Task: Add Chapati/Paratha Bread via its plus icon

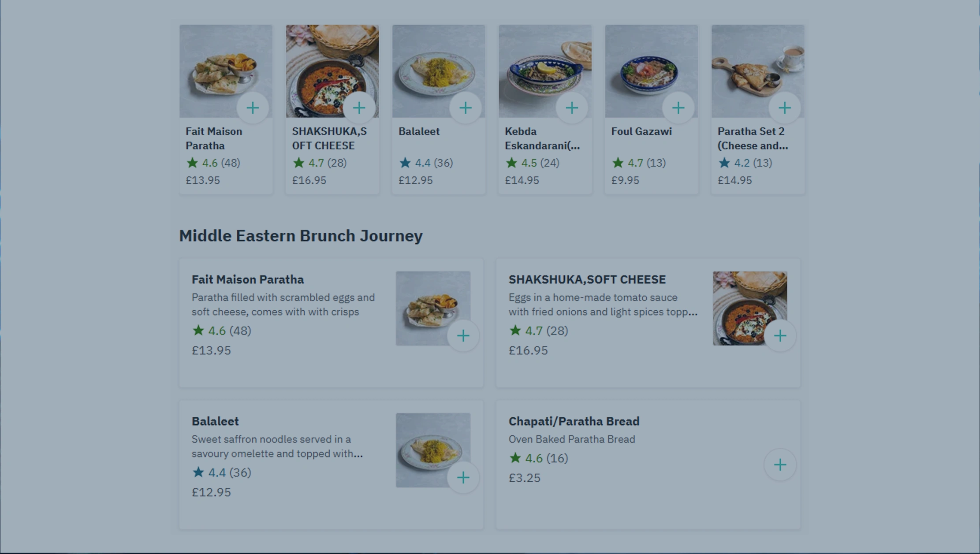Action: point(779,465)
